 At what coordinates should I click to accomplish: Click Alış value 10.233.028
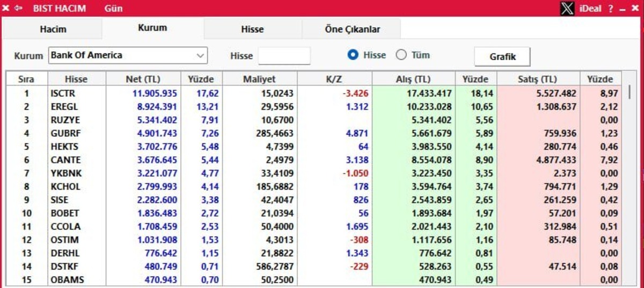(429, 106)
